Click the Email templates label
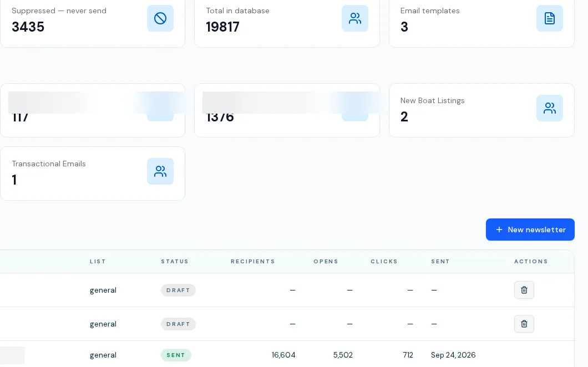Image resolution: width=588 pixels, height=367 pixels. click(430, 11)
